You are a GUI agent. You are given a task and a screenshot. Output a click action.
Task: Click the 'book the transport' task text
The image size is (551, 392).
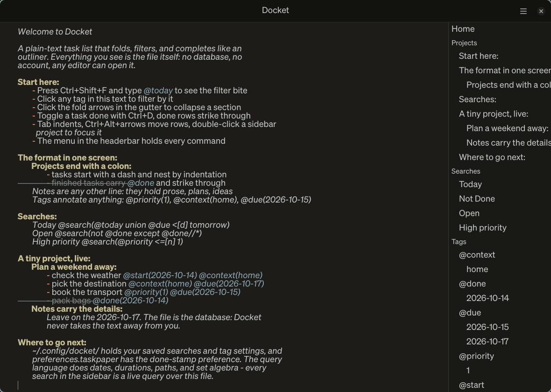87,292
